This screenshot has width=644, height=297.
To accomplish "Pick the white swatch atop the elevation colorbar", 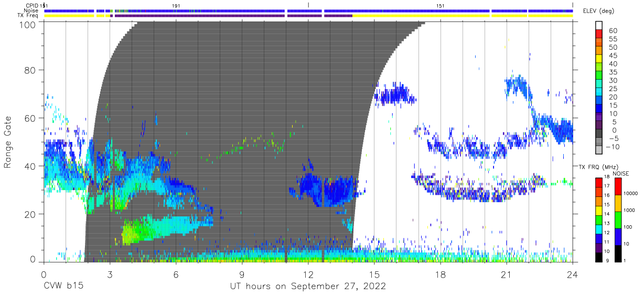I will pyautogui.click(x=599, y=26).
